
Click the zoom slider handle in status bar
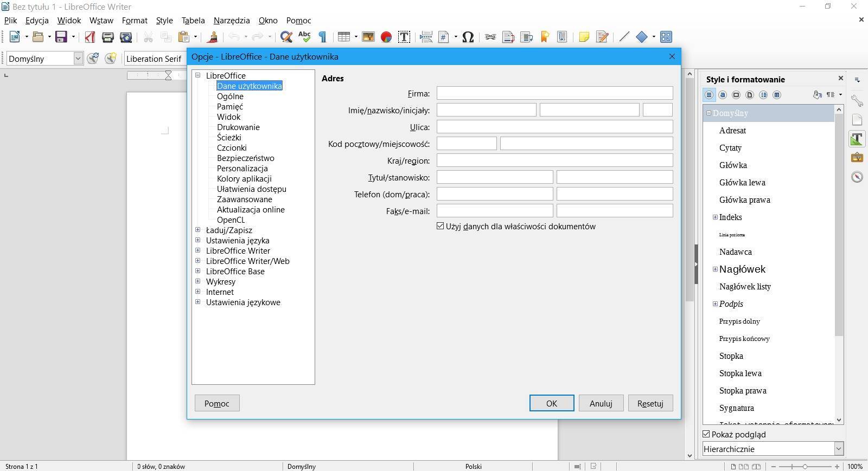(x=805, y=466)
